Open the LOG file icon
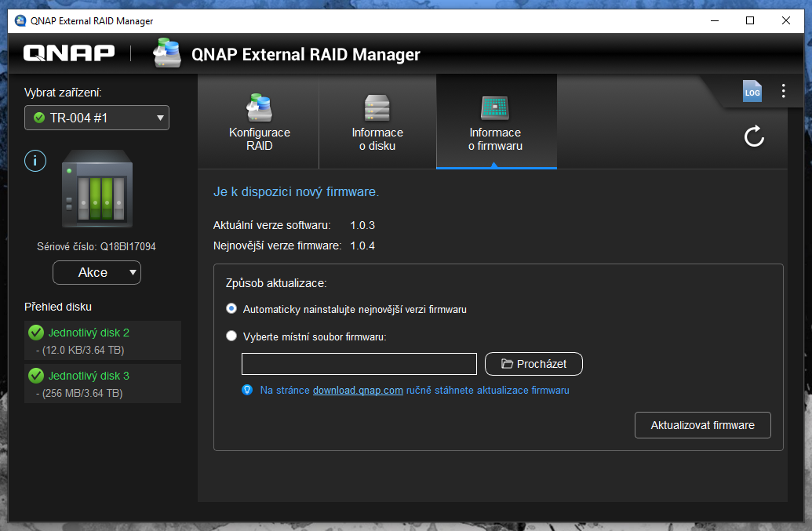812x531 pixels. click(x=752, y=91)
